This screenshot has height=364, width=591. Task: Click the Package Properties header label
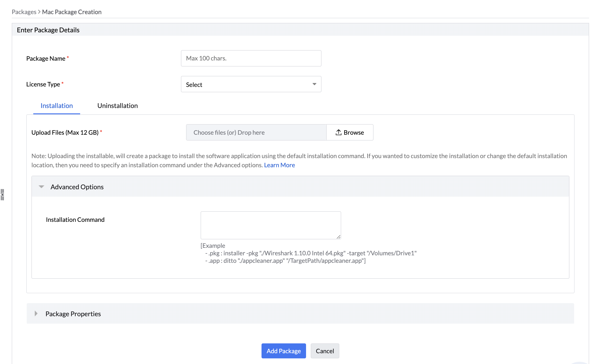tap(73, 314)
